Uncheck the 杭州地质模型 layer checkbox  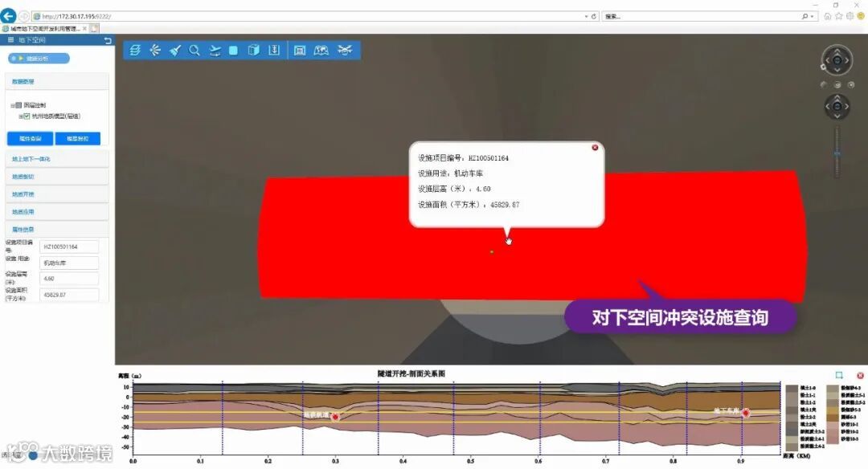(27, 116)
